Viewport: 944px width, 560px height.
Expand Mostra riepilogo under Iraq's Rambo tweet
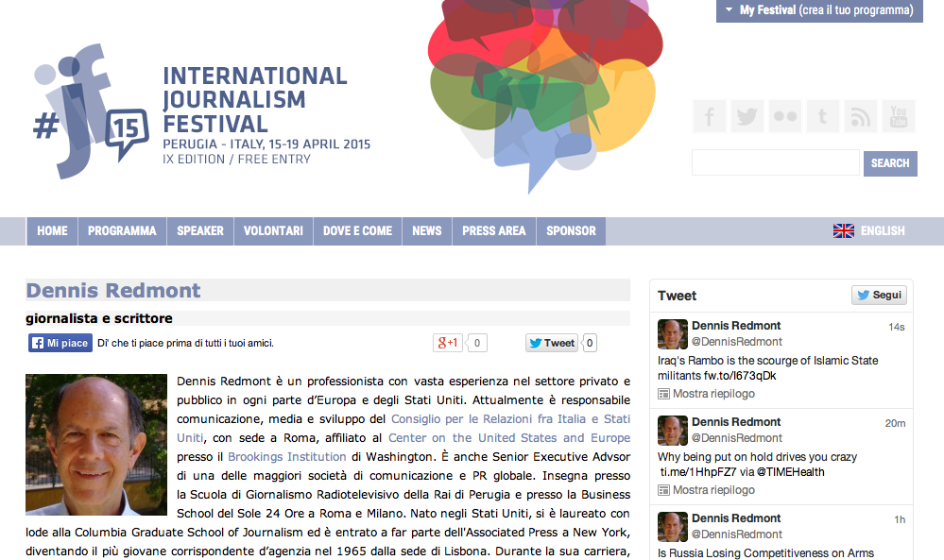click(x=706, y=394)
